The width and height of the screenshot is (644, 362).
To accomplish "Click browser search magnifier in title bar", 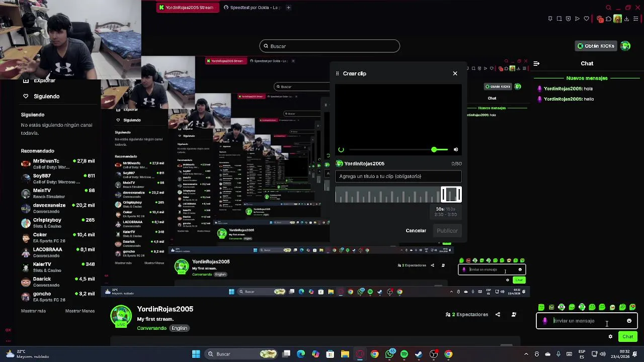I will 608,8.
